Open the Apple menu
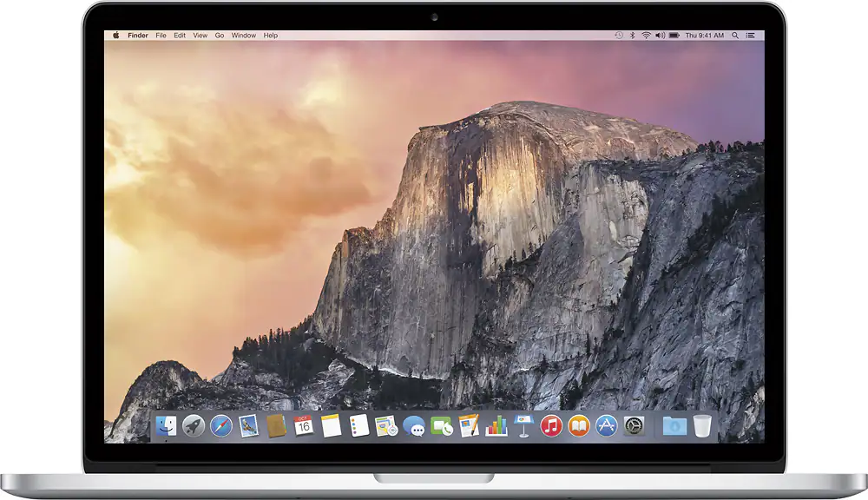Viewport: 868px width, 500px height. tap(116, 36)
